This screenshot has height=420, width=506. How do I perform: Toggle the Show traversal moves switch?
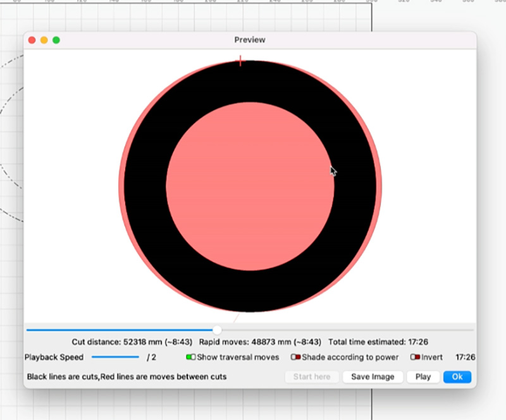[191, 357]
